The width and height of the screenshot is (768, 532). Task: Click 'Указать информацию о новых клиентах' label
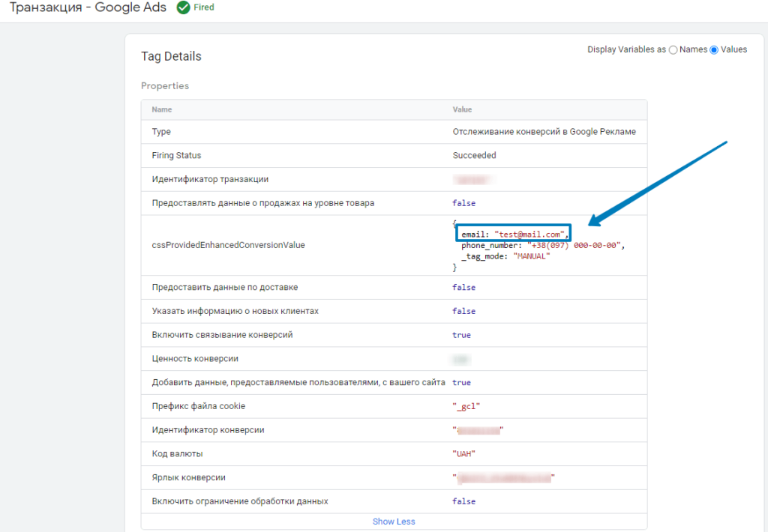click(235, 311)
